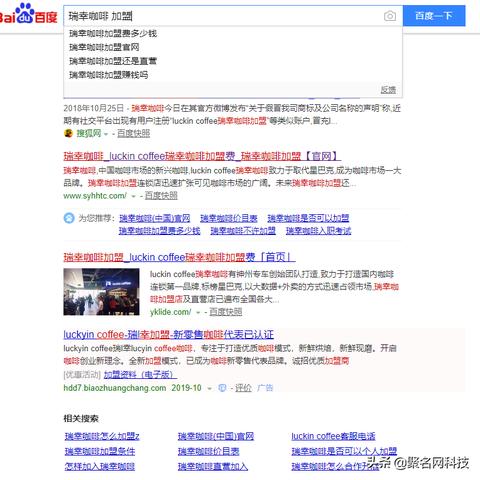Click recommended link 瑞幸咖啡入职考试
Viewport: 480px width, 480px height.
pyautogui.click(x=318, y=231)
